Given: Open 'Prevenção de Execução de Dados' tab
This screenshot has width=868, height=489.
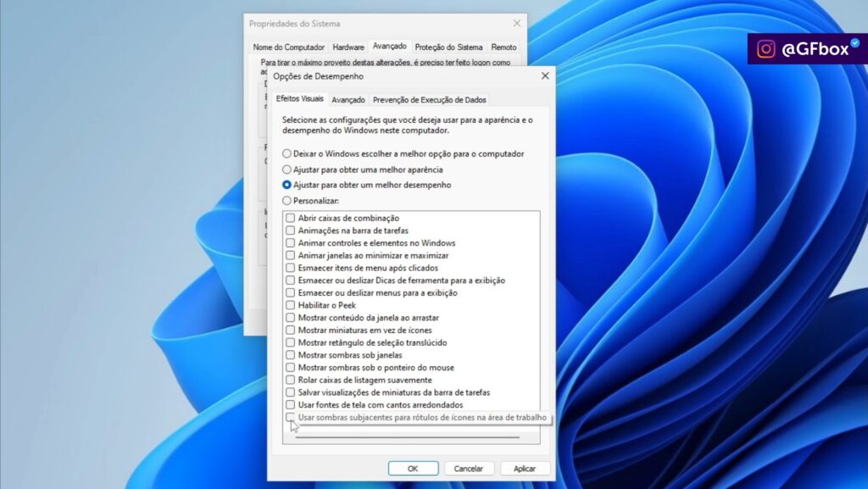Looking at the screenshot, I should pos(430,99).
